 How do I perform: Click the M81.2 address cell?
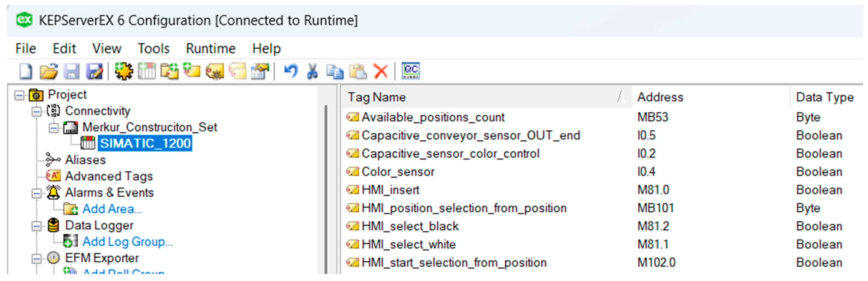653,226
